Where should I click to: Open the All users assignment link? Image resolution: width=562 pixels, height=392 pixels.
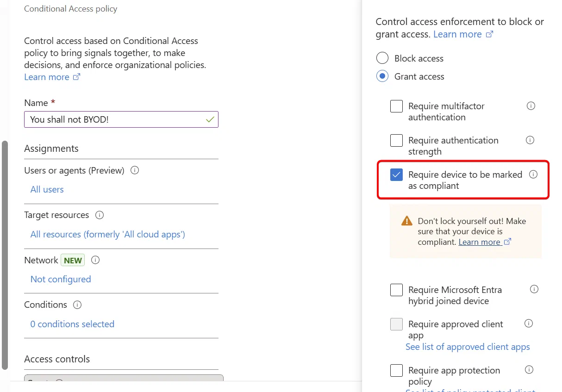point(47,189)
